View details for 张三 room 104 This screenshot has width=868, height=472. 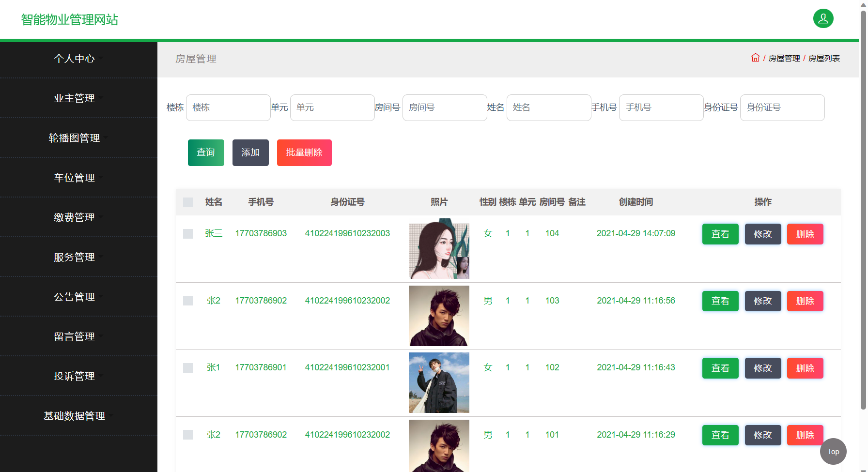tap(720, 234)
